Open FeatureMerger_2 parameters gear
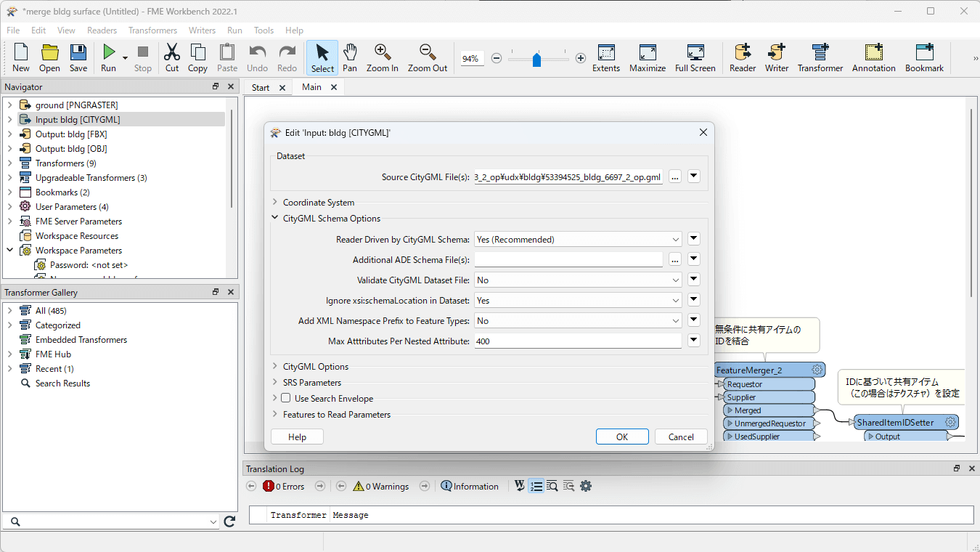The width and height of the screenshot is (980, 552). click(x=817, y=370)
